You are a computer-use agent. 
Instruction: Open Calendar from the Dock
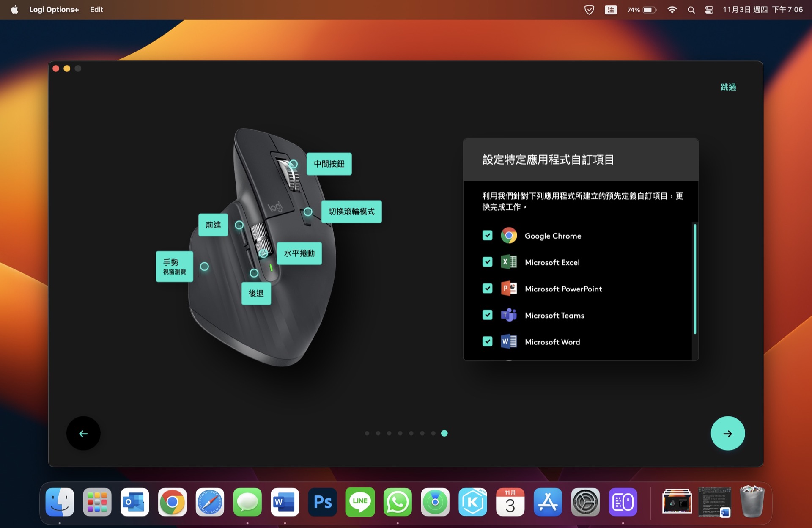(510, 502)
